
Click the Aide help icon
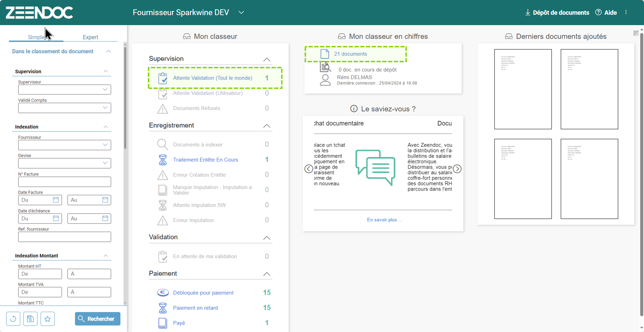point(598,12)
